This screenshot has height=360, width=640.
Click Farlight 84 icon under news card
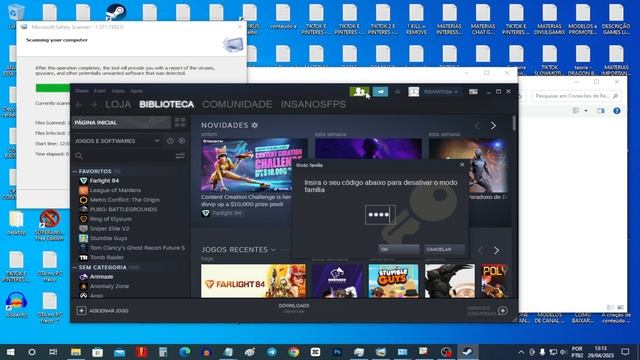[x=206, y=213]
